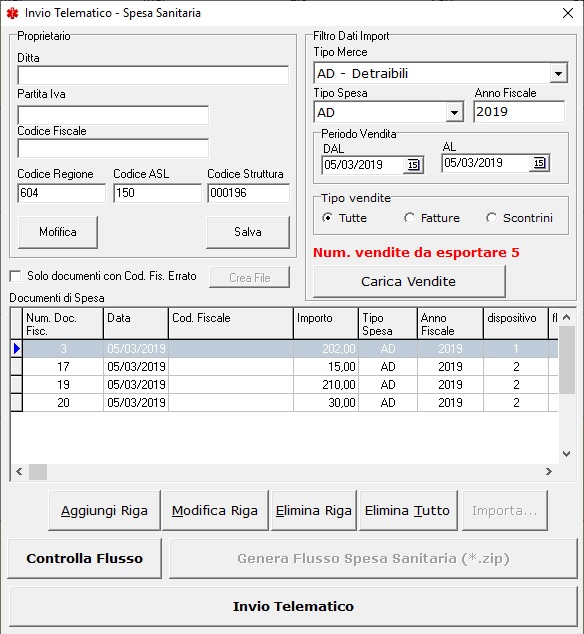
Task: Click Modifica Riga button
Action: pyautogui.click(x=215, y=511)
